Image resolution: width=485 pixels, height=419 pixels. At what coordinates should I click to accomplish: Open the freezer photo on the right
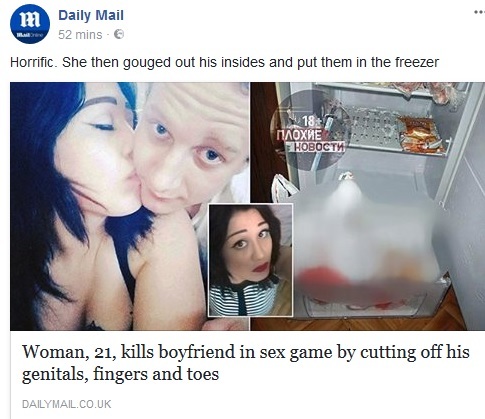(x=368, y=206)
